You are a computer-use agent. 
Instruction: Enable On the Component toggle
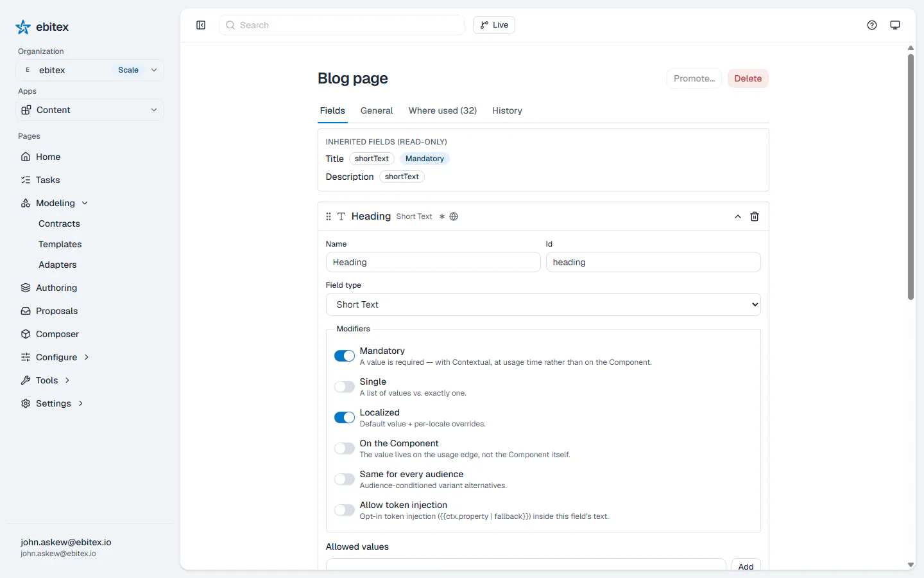point(345,448)
